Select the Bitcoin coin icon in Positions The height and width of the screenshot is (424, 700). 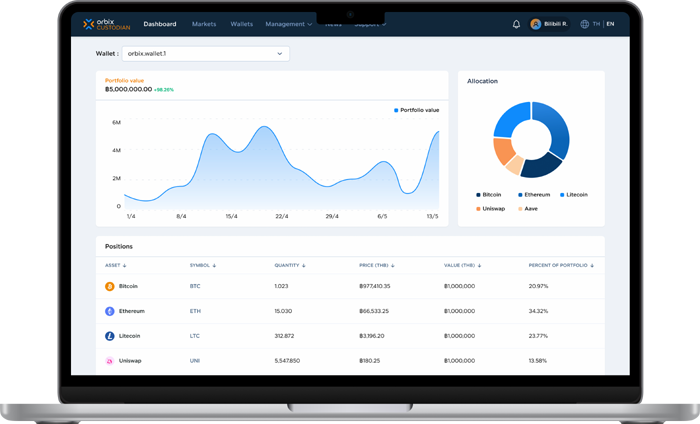click(109, 286)
